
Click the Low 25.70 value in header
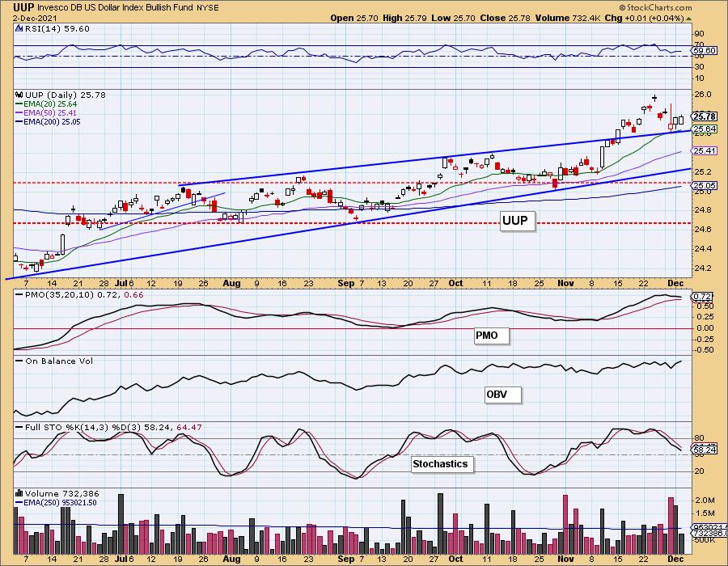tap(454, 18)
